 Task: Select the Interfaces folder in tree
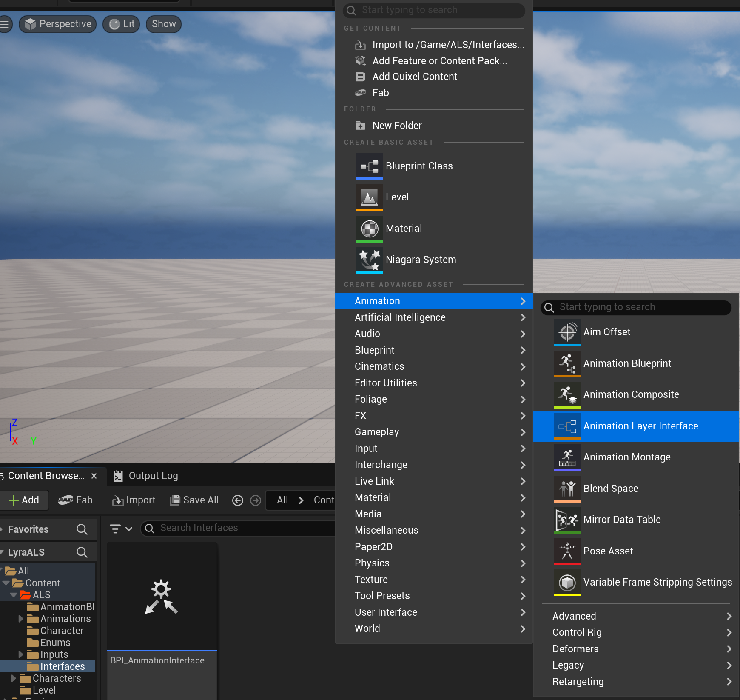pyautogui.click(x=62, y=666)
